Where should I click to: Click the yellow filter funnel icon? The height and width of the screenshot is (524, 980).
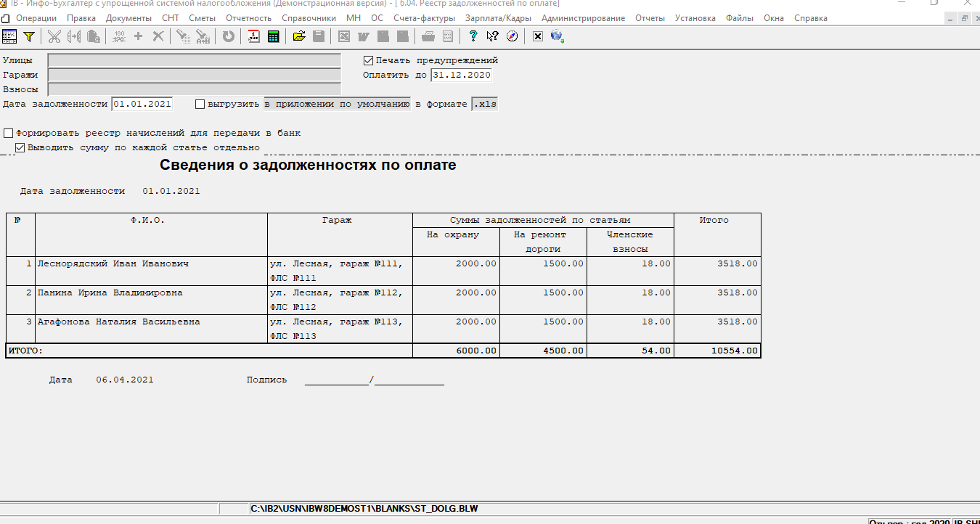29,36
